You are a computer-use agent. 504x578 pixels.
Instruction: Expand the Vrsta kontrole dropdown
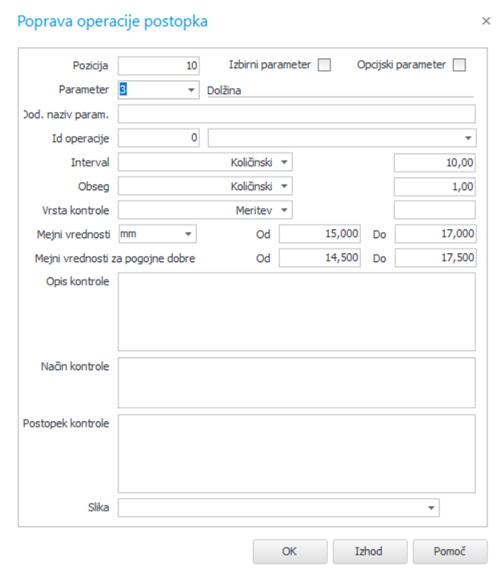(284, 210)
